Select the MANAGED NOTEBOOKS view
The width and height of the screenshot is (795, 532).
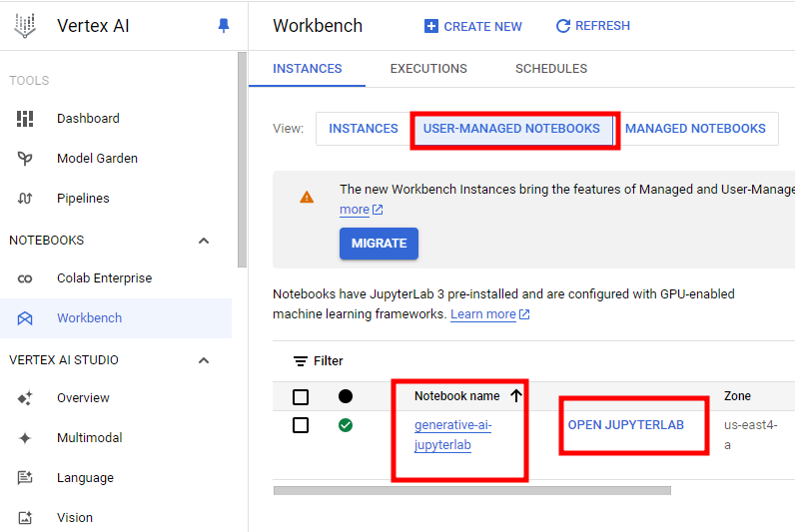(x=695, y=129)
